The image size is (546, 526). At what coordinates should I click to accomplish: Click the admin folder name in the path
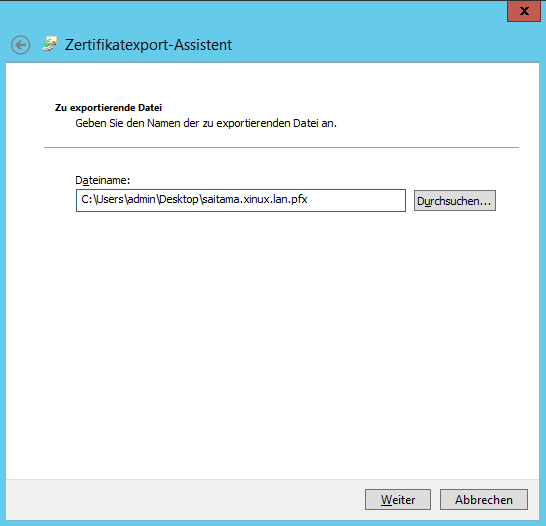coord(142,199)
